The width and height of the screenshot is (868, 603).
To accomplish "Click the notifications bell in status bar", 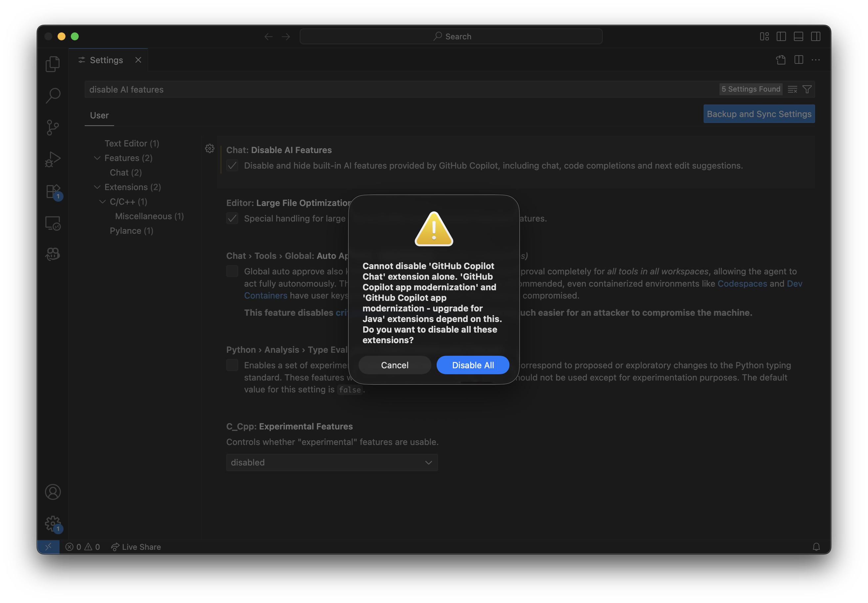I will coord(816,547).
